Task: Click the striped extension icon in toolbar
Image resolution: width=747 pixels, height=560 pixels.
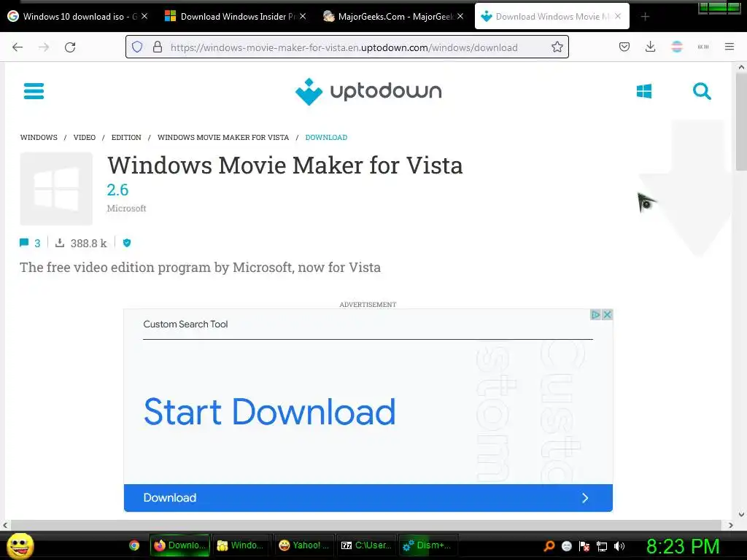Action: (x=676, y=47)
